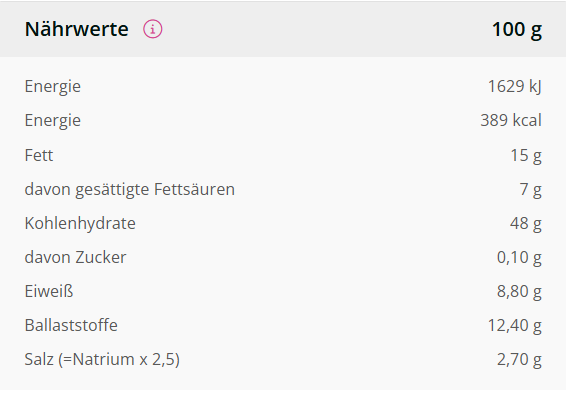Select the Salz (=Natrium x 2,5) label

tap(102, 360)
